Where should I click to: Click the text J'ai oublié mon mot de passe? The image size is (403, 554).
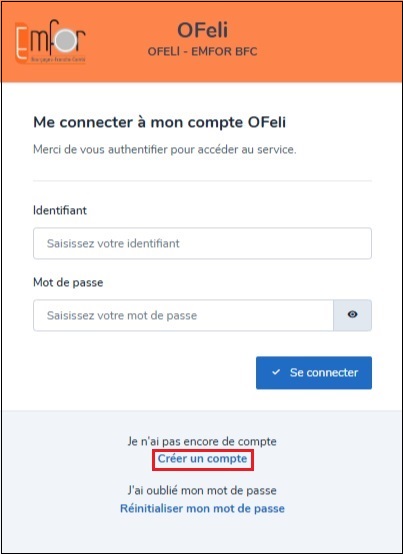pos(202,490)
